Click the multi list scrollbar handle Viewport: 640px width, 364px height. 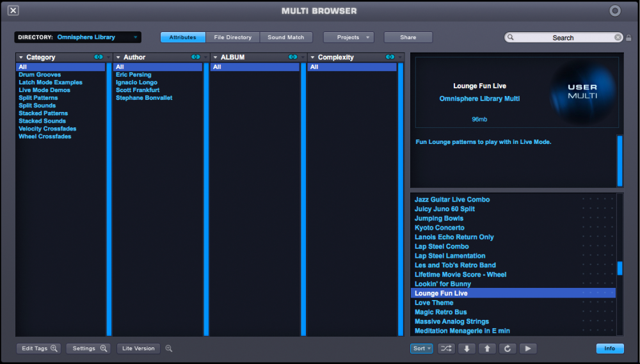click(620, 269)
